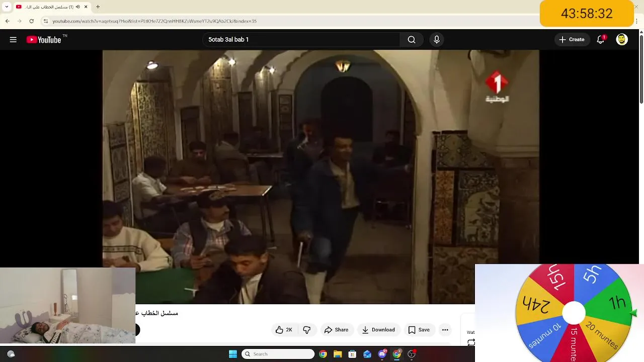Click the 43:58:32 countdown timer
Screen dimensions: 644x362
click(x=587, y=14)
